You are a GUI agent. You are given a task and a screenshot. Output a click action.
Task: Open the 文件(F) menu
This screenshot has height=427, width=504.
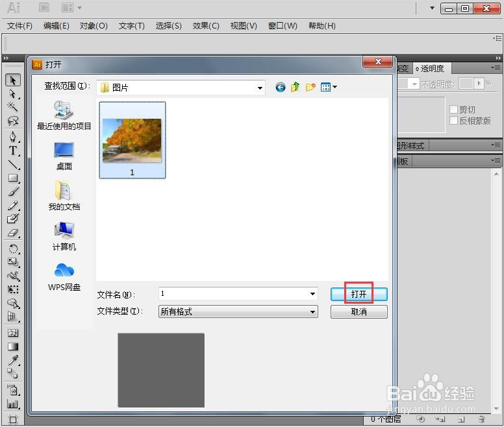pyautogui.click(x=19, y=26)
